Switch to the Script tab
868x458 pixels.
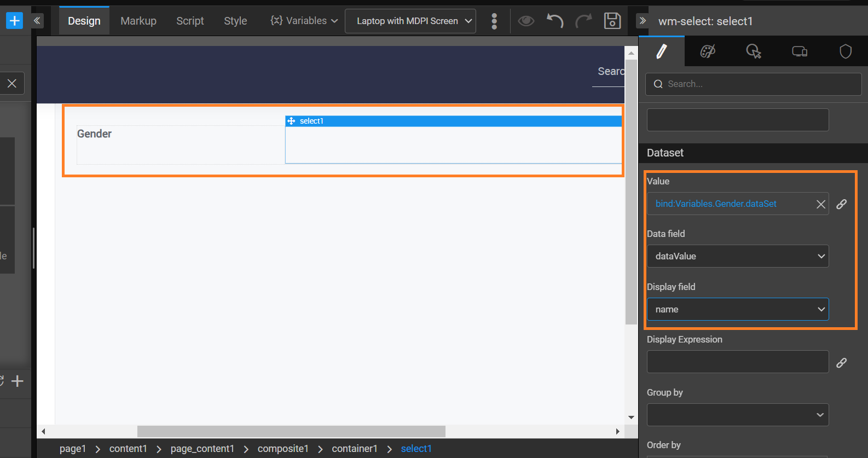pyautogui.click(x=190, y=21)
